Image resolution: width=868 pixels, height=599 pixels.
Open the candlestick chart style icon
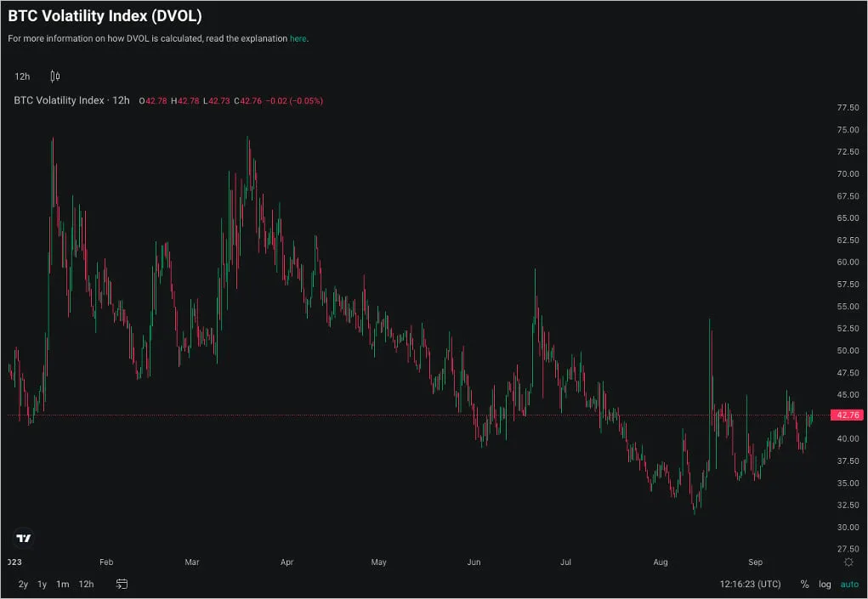(54, 76)
